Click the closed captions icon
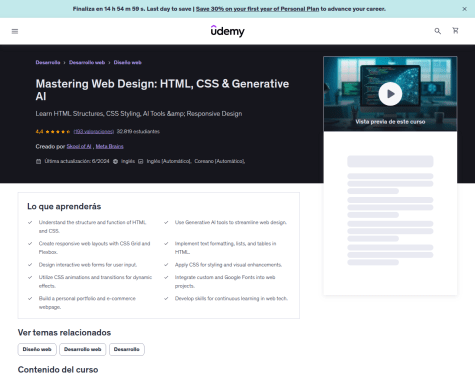The height and width of the screenshot is (380, 475). [141, 161]
